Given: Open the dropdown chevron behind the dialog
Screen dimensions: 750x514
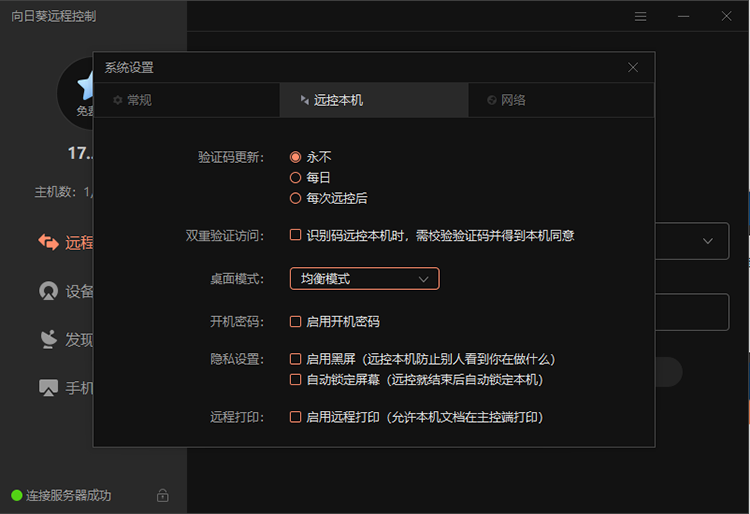Looking at the screenshot, I should pyautogui.click(x=708, y=241).
